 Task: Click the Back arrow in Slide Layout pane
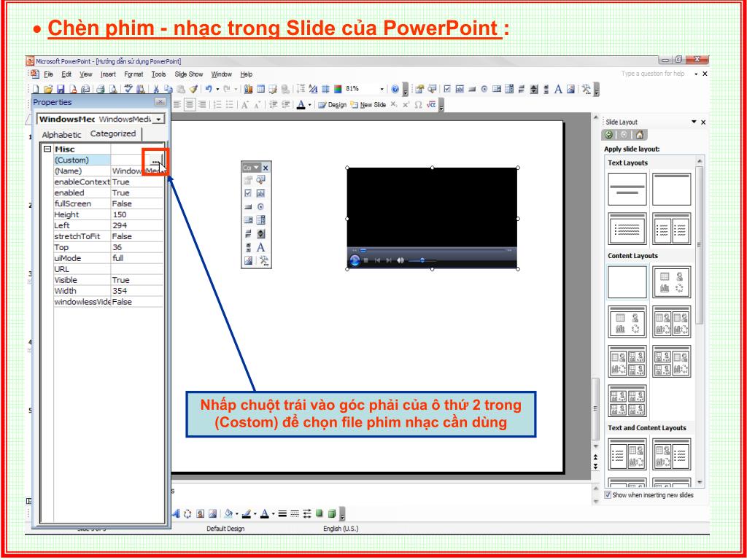(608, 135)
